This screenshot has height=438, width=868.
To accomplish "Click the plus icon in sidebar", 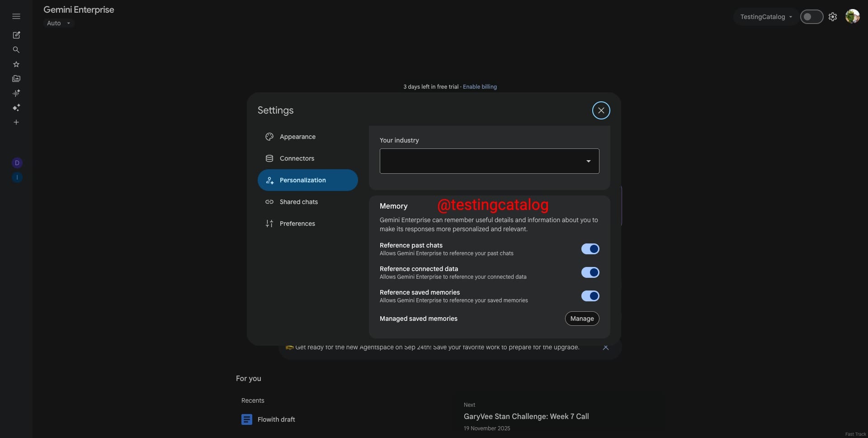I will click(16, 122).
